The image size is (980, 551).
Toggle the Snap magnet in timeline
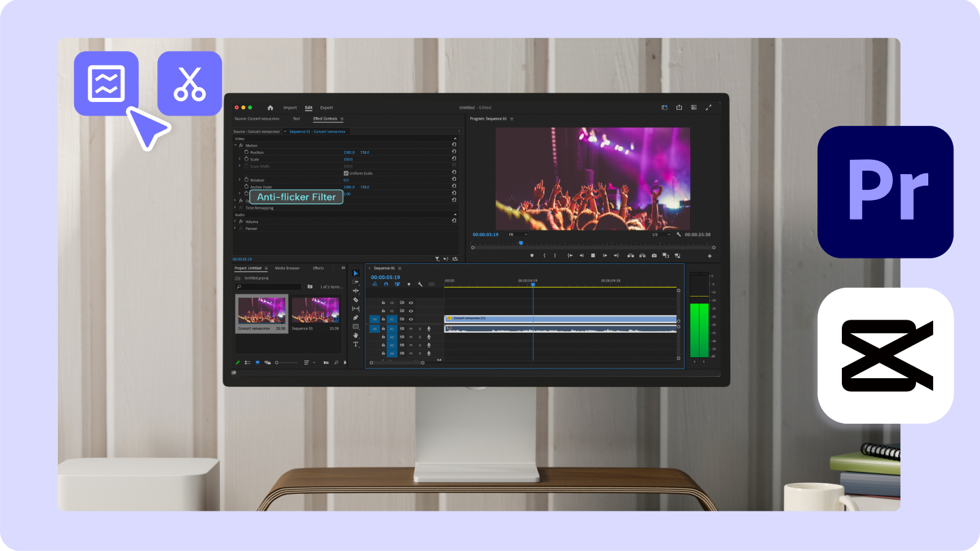(x=386, y=284)
